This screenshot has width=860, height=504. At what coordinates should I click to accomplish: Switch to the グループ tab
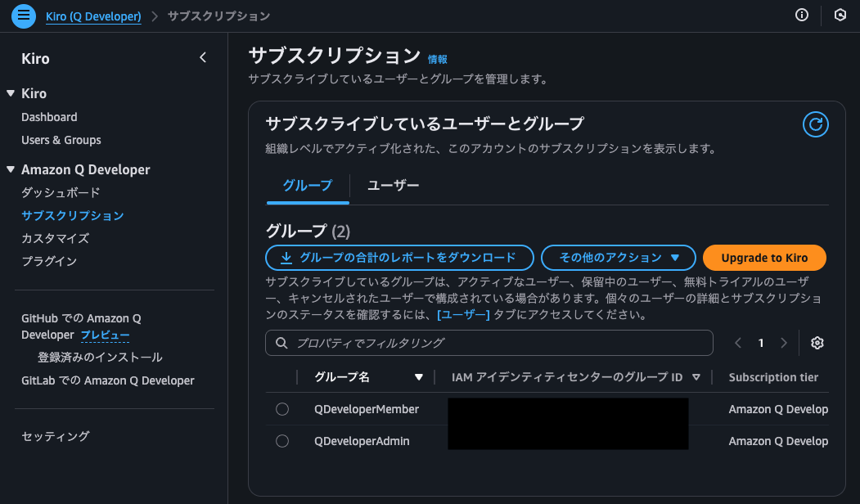pyautogui.click(x=307, y=186)
